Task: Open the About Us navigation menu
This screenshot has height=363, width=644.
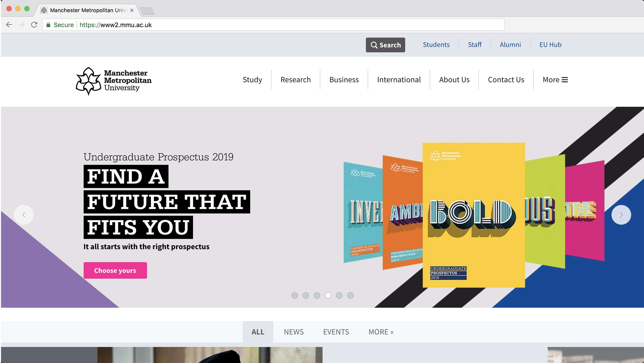Action: [x=454, y=80]
